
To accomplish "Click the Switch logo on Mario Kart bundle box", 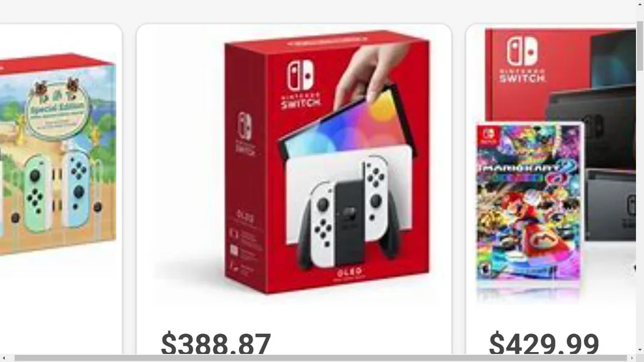I will coord(522,60).
